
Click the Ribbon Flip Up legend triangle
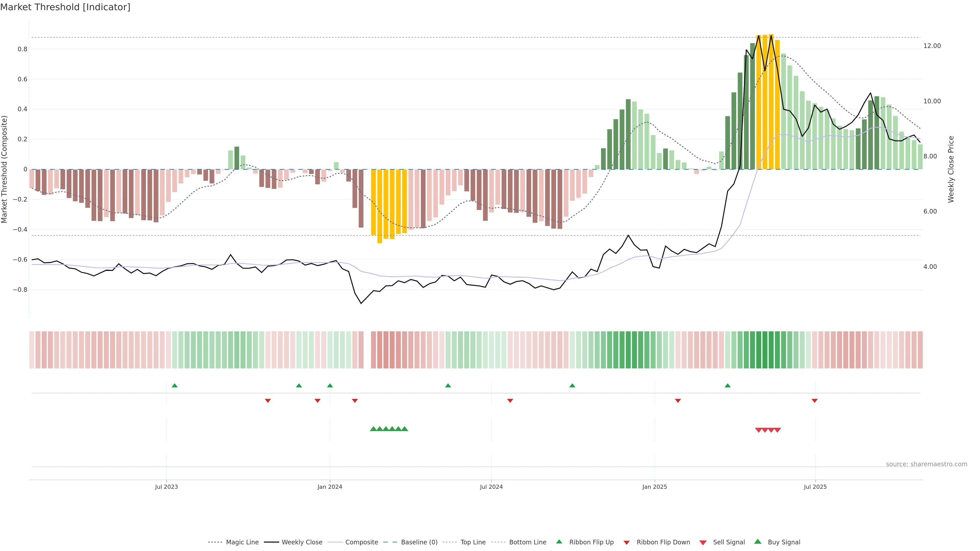click(559, 542)
